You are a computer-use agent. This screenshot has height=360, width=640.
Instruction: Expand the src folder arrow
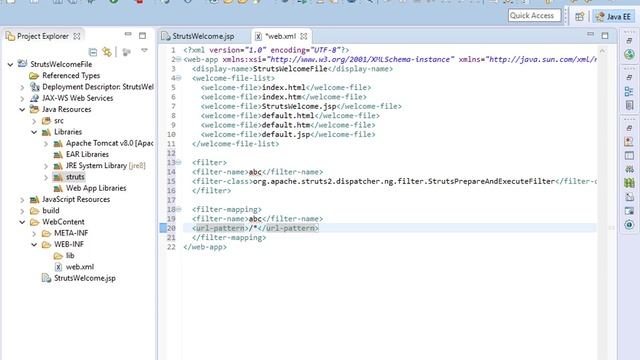coord(34,121)
